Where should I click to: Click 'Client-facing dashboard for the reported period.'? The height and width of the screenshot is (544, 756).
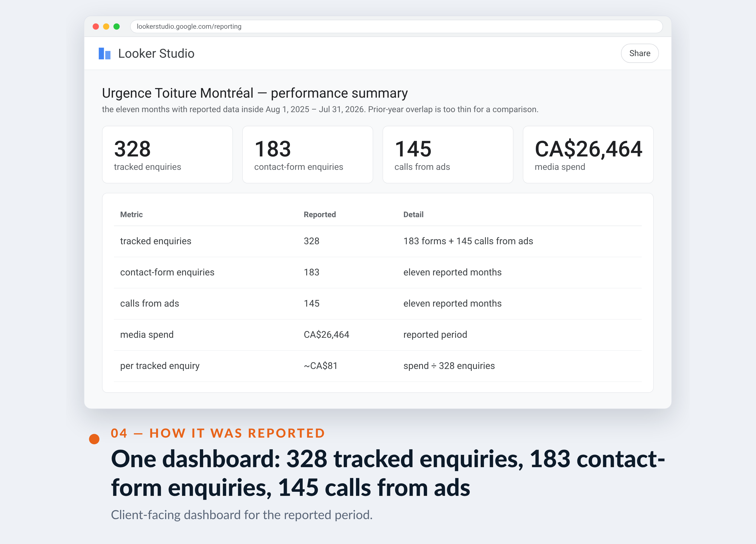(242, 515)
